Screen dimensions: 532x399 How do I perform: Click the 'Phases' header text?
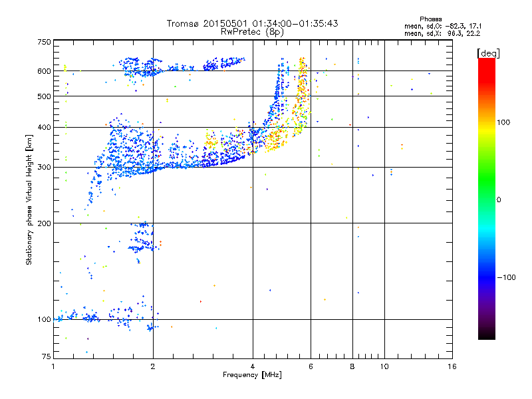click(430, 19)
